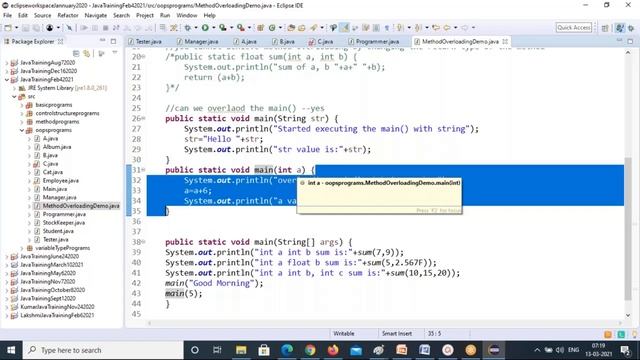Select the LakshmiJavaTrainingFeb62021 project
Screen dimensions: 640x360
tap(57, 316)
